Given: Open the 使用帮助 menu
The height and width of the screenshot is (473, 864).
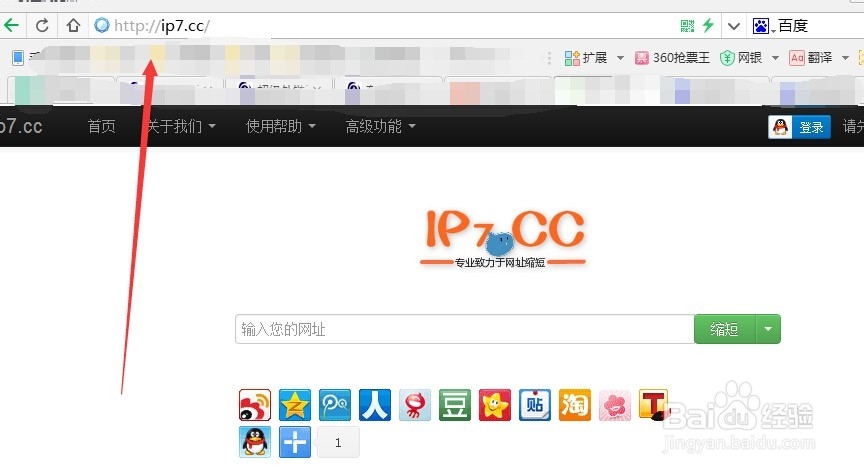Looking at the screenshot, I should (281, 126).
